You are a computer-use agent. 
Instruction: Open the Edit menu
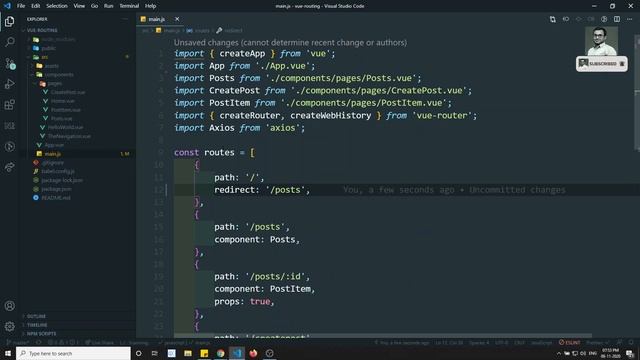click(x=36, y=6)
